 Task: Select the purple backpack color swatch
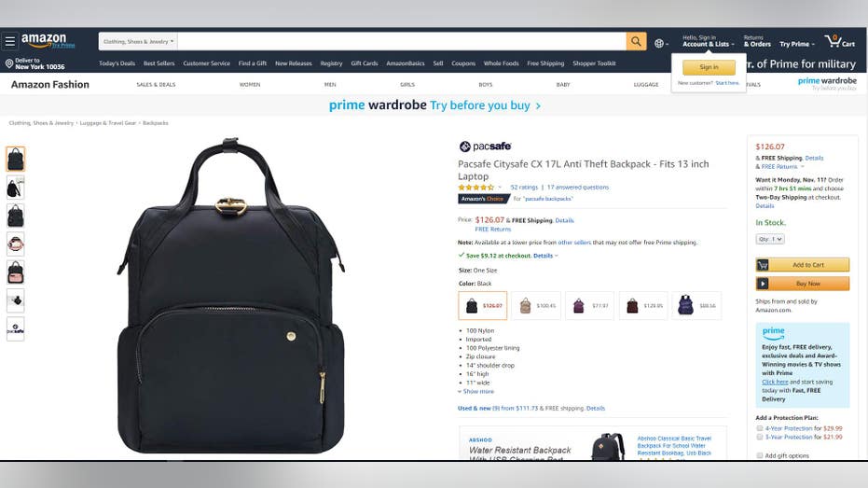pos(589,306)
